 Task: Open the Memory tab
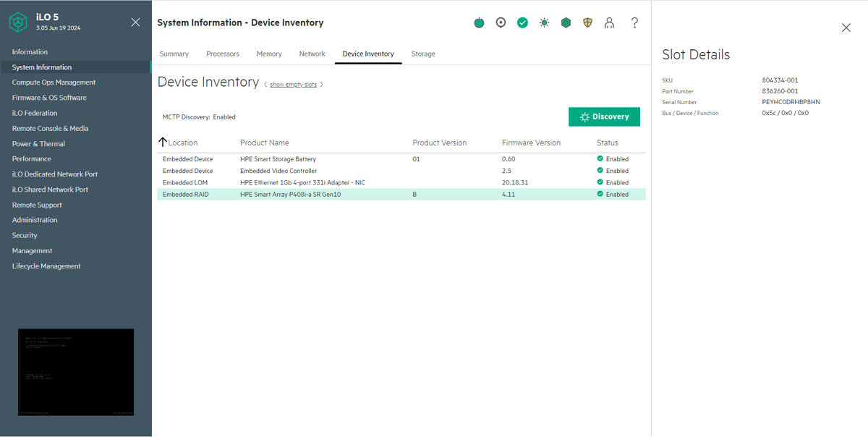269,54
